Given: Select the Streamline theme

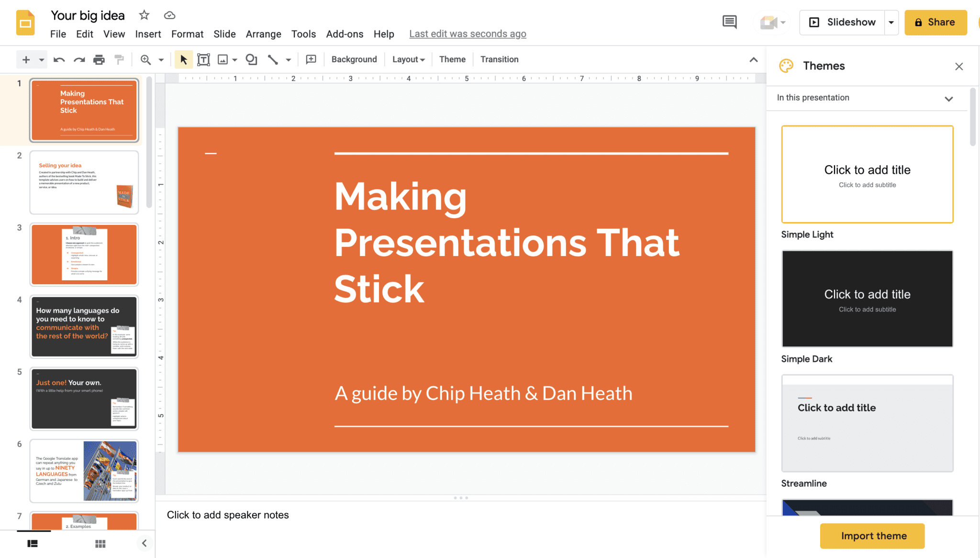Looking at the screenshot, I should (x=867, y=423).
